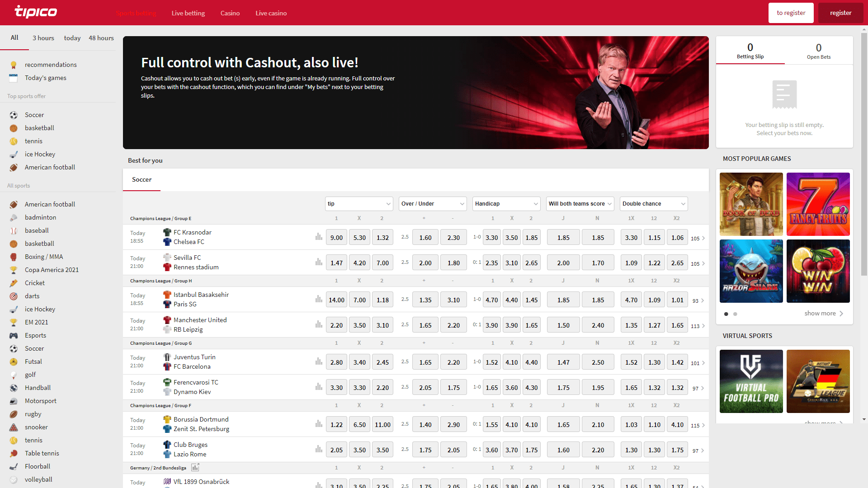Switch to 3 hours time filter

tap(43, 38)
